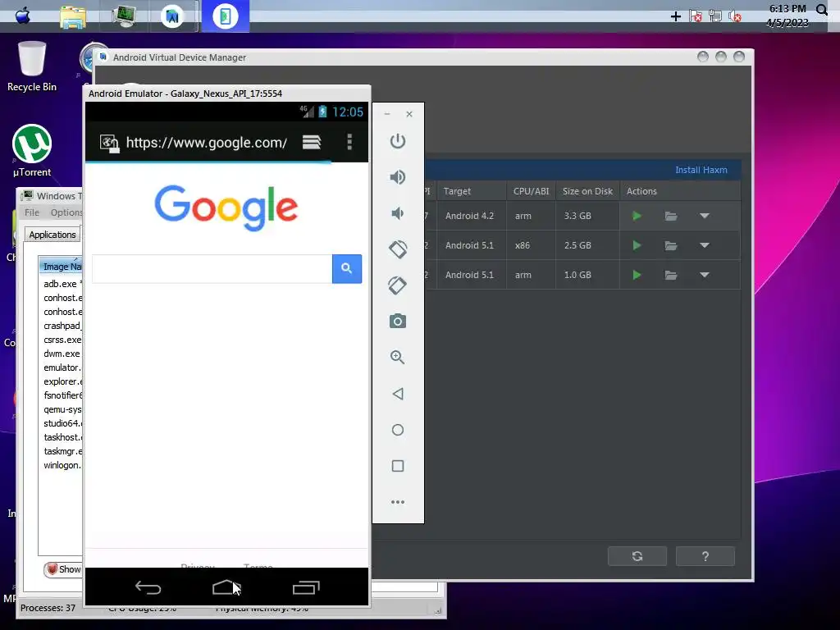The height and width of the screenshot is (630, 840).
Task: Open folder for Android 4.2 device row
Action: pos(671,216)
